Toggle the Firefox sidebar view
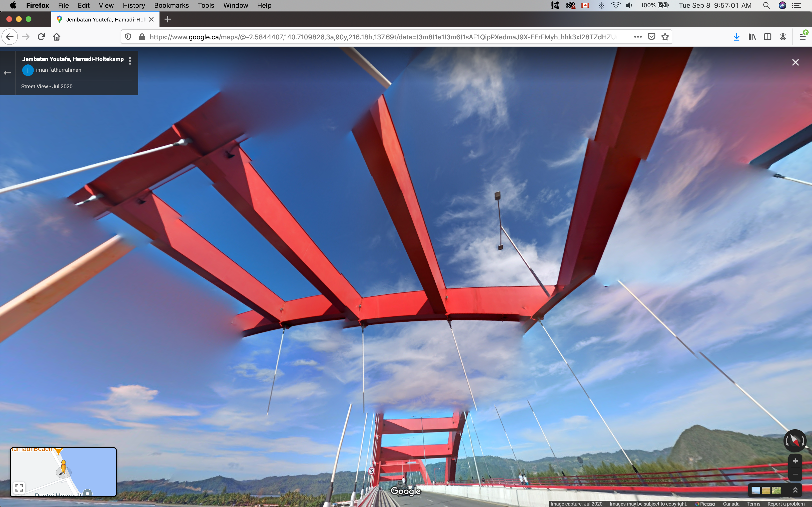This screenshot has width=812, height=507. coord(767,37)
